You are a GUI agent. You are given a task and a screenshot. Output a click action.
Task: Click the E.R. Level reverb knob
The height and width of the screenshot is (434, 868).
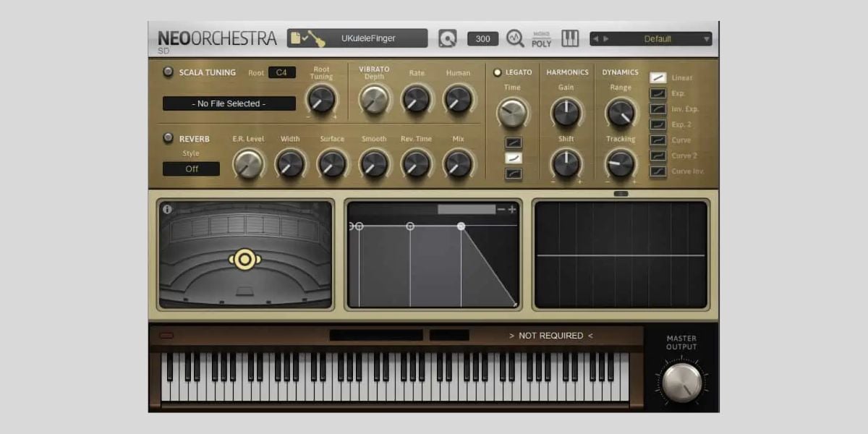(247, 164)
